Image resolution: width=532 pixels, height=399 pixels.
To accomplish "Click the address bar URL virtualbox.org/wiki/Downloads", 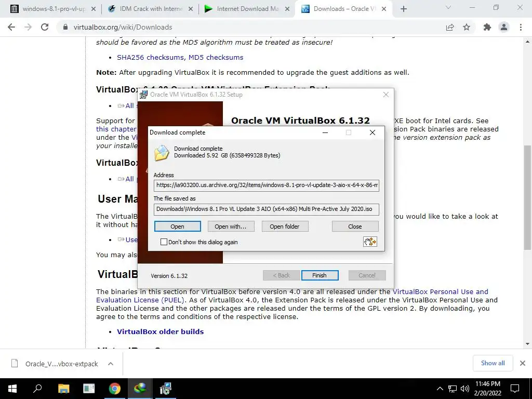I will point(123,27).
